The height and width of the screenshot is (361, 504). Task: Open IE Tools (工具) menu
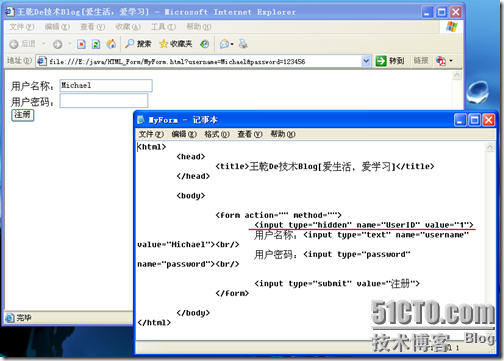pyautogui.click(x=163, y=27)
